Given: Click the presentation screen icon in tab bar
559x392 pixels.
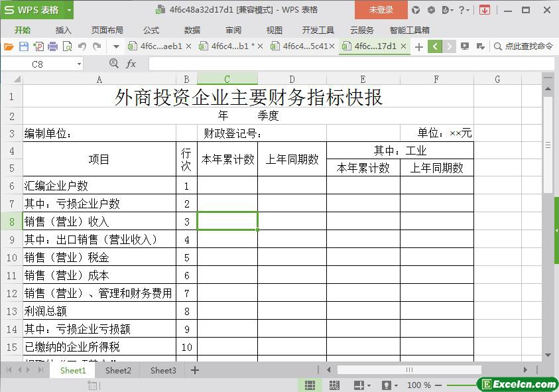Looking at the screenshot, I should [x=465, y=46].
